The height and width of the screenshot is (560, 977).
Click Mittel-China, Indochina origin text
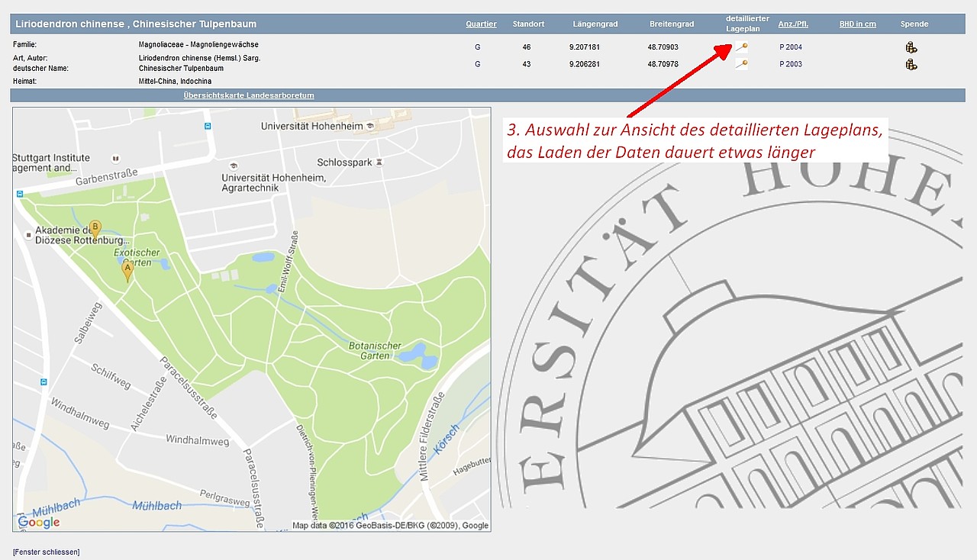point(175,81)
